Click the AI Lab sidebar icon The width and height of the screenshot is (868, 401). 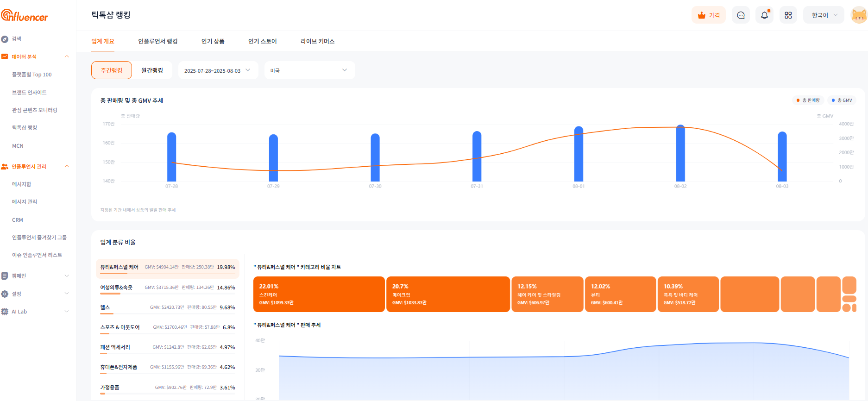[5, 312]
